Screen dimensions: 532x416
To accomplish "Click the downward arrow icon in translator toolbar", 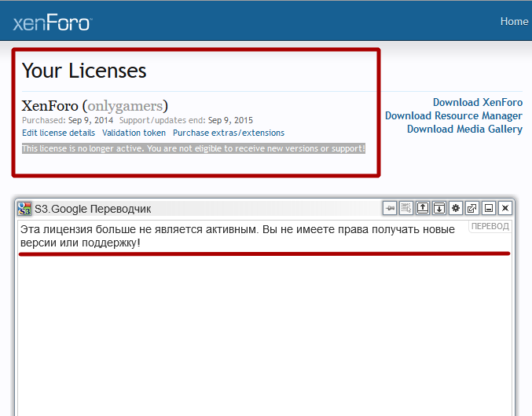I will pos(439,208).
